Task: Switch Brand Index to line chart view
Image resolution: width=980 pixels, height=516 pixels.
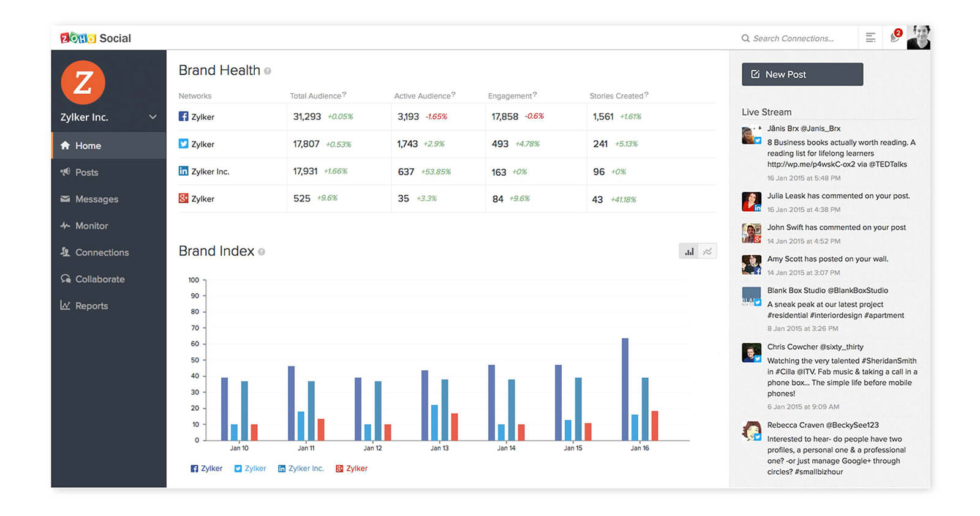Action: click(x=707, y=252)
